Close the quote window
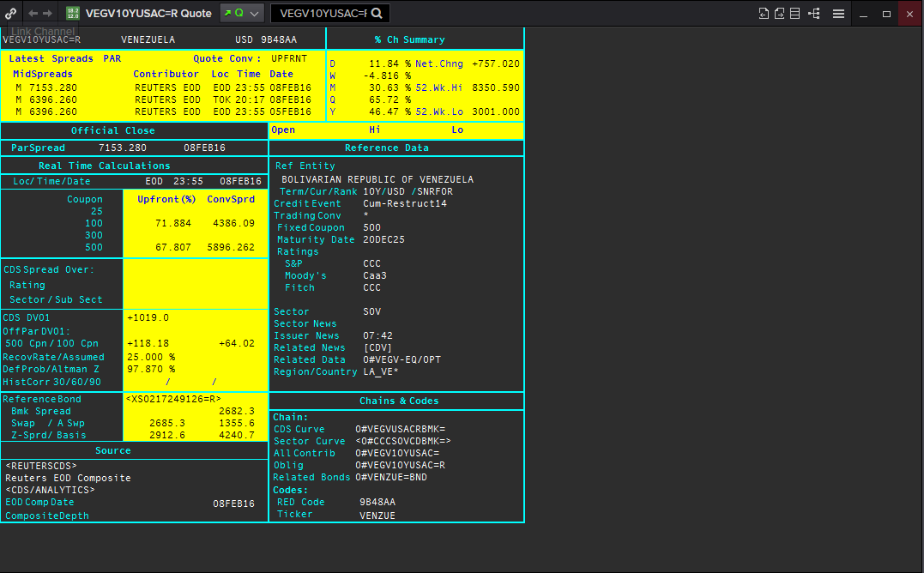Viewport: 924px width, 573px height. point(910,14)
